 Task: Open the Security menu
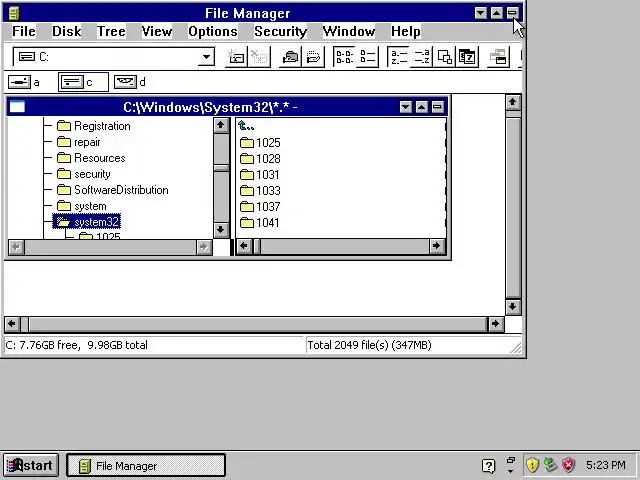[280, 31]
